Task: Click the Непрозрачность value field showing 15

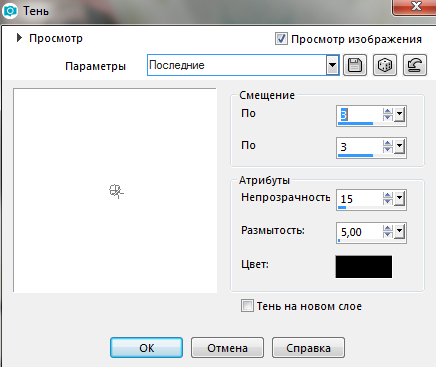Action: [360, 199]
